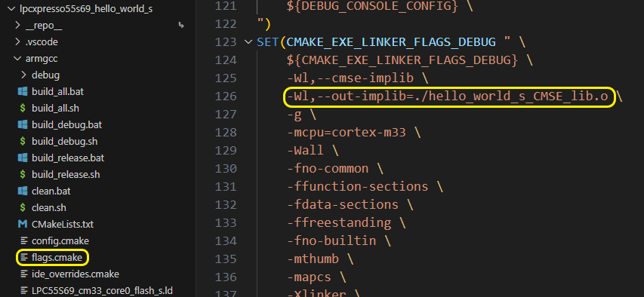This screenshot has height=297, width=644.
Task: Click the -mapcs flag
Action: (x=309, y=277)
